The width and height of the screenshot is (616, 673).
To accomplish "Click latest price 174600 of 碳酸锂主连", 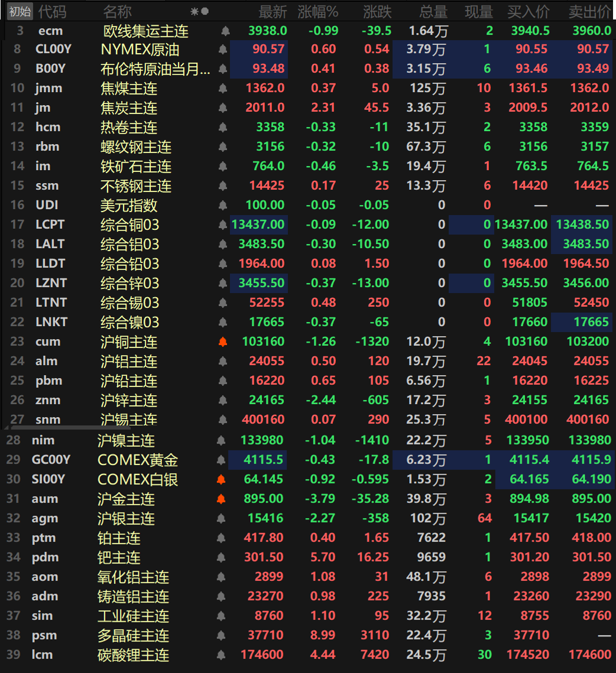I will (x=262, y=655).
